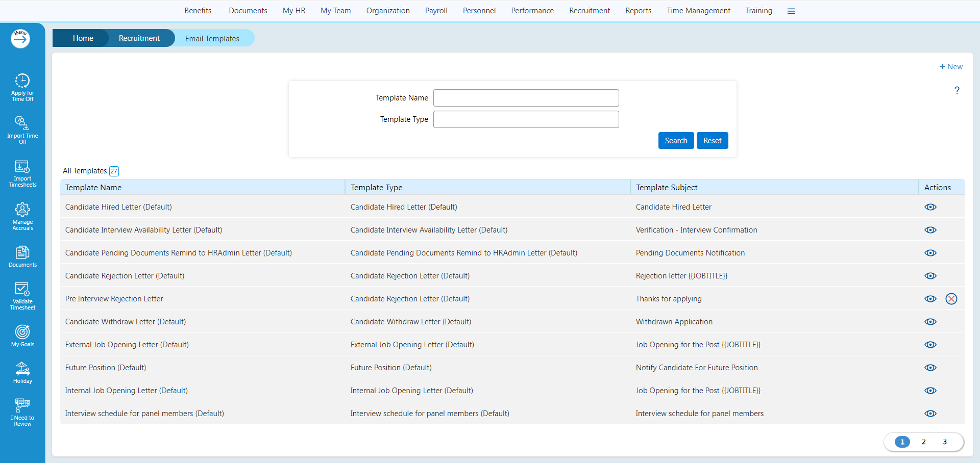Open the Payroll menu

coord(436,11)
